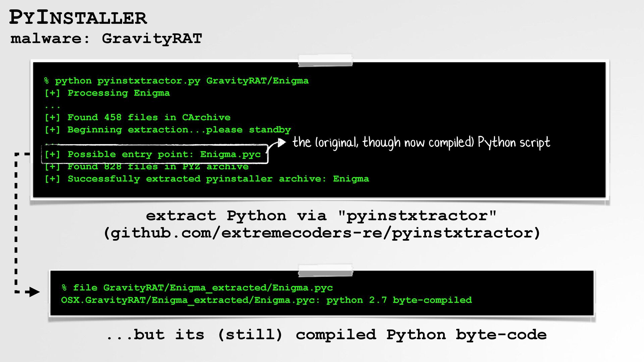Select the '[+] Processing Enigma' line
644x362 pixels.
pos(107,93)
